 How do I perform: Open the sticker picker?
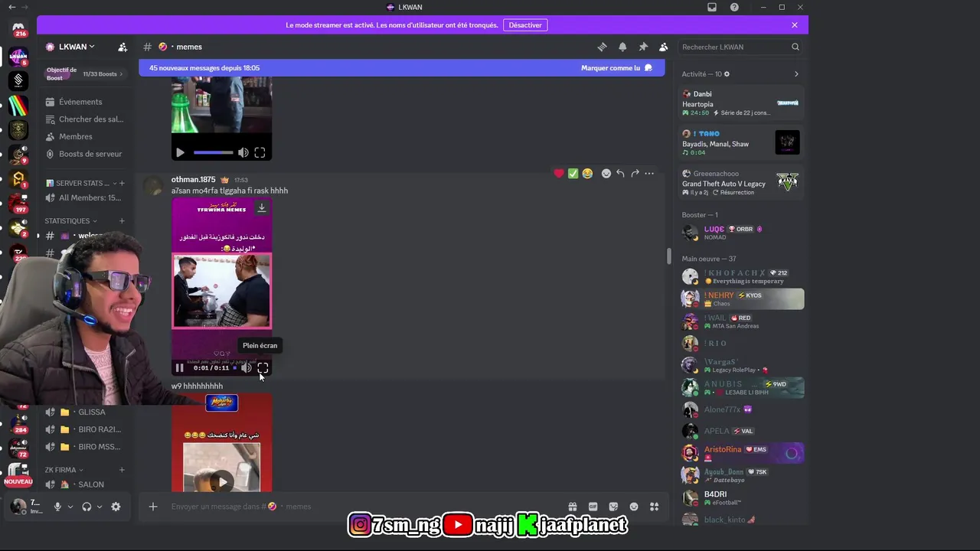tap(613, 507)
